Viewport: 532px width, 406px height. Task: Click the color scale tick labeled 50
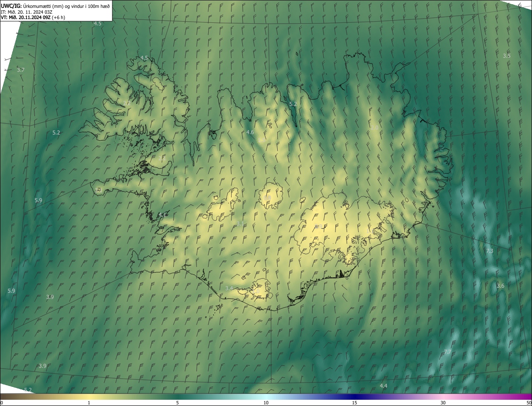529,403
